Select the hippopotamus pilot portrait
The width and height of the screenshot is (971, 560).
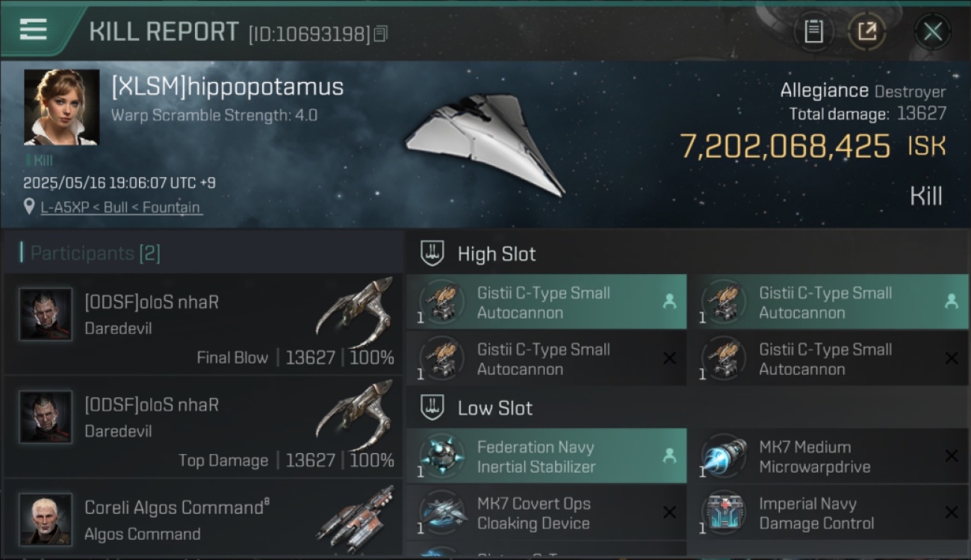coord(61,108)
